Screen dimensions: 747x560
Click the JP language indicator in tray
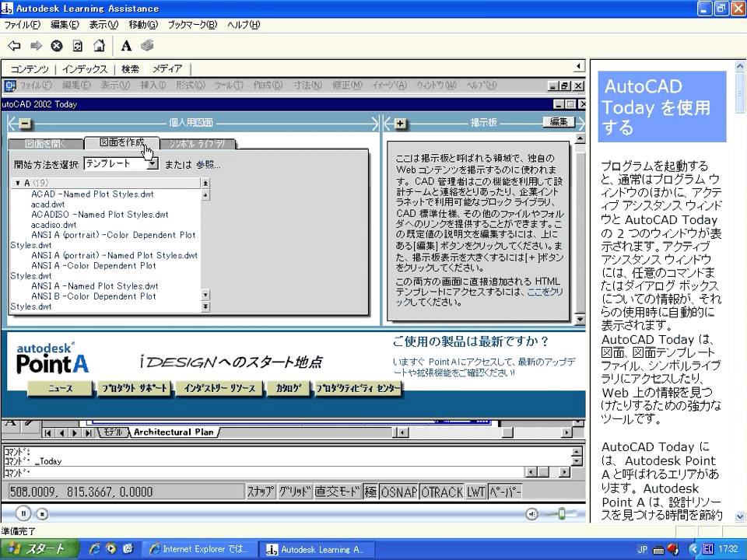[642, 550]
